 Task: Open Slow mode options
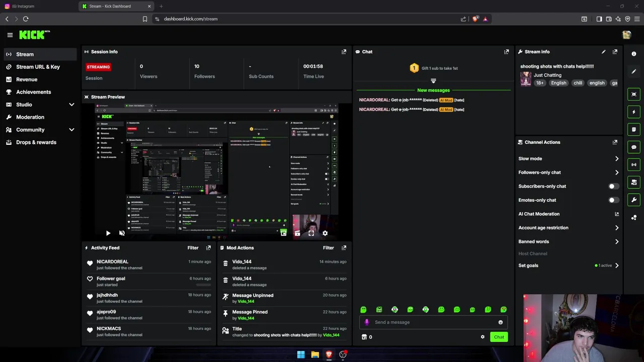pyautogui.click(x=569, y=159)
